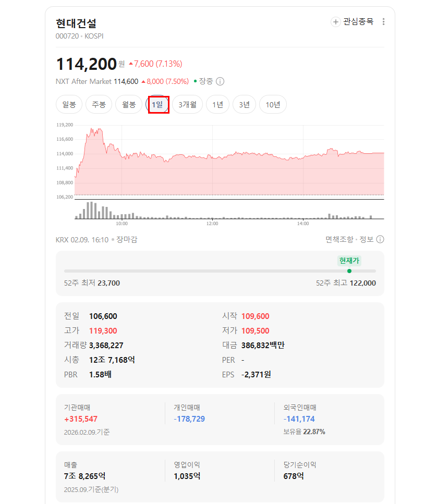
Task: Open the info icon next to 장중
Action: [x=220, y=81]
